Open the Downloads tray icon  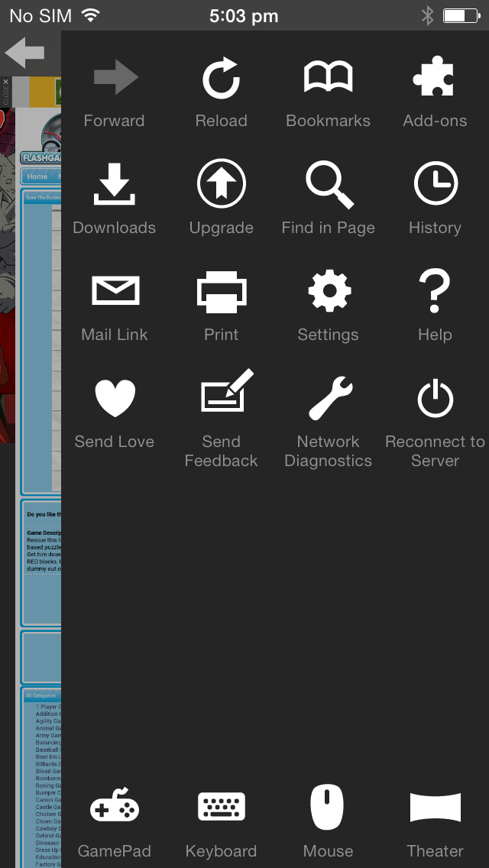click(115, 186)
